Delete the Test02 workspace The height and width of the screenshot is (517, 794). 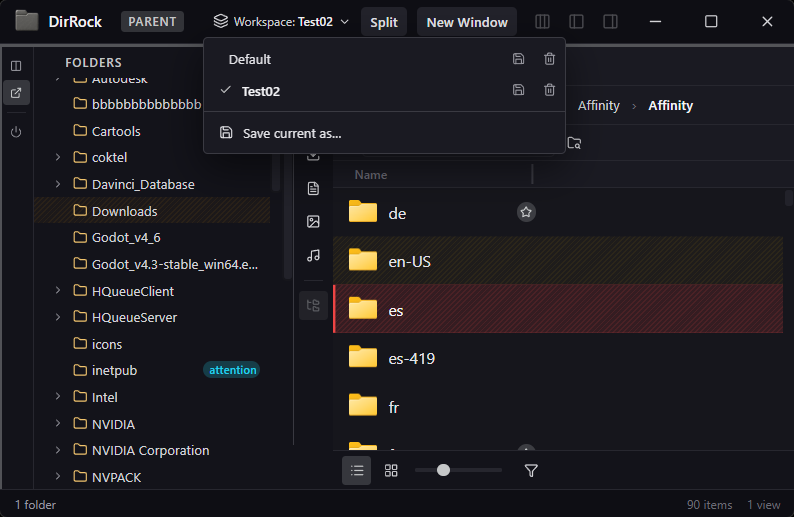tap(549, 91)
